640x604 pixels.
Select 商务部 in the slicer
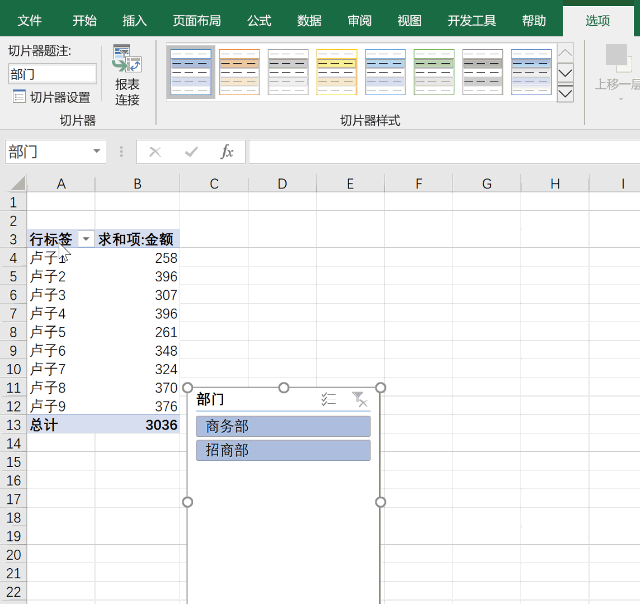[x=283, y=426]
